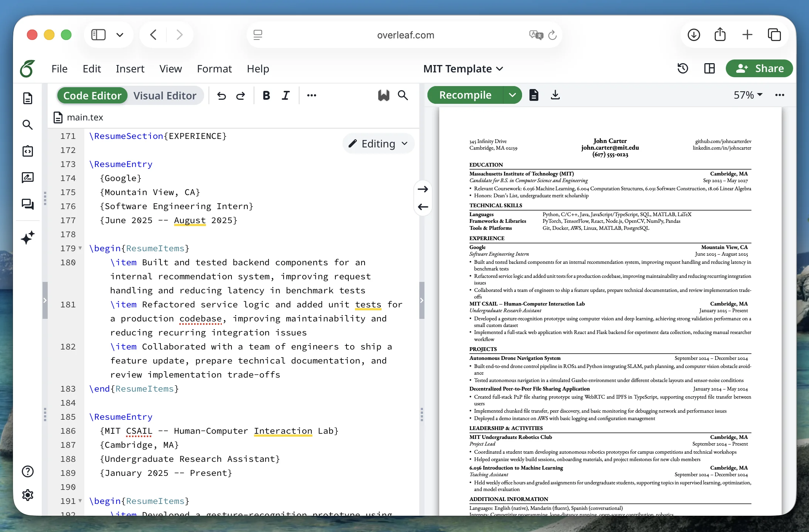Image resolution: width=809 pixels, height=532 pixels.
Task: Click the page settings icon in address bar
Action: tap(258, 35)
